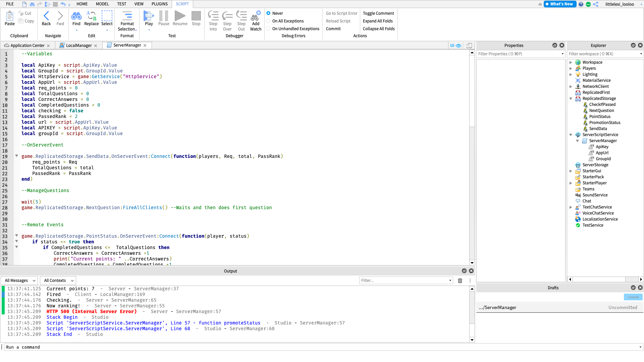The width and height of the screenshot is (644, 362).
Task: Open the HOME ribbon tab
Action: click(x=82, y=4)
